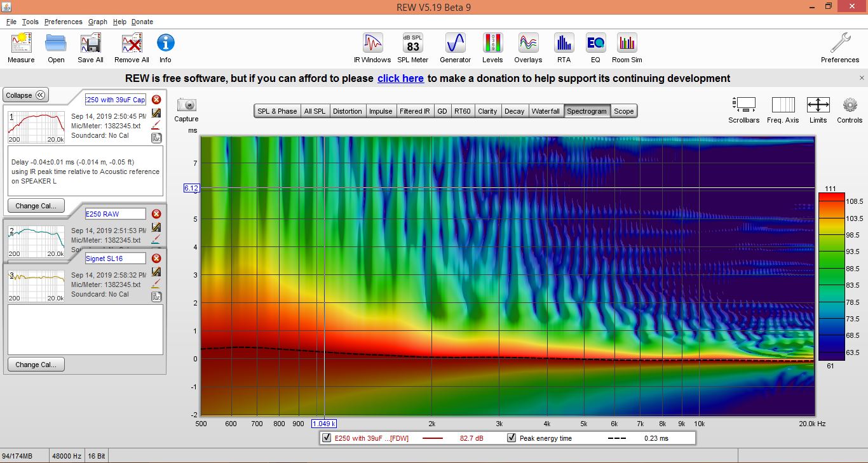Image resolution: width=868 pixels, height=463 pixels.
Task: Open notes icon for E250 with 39uF Cap
Action: pyautogui.click(x=156, y=138)
